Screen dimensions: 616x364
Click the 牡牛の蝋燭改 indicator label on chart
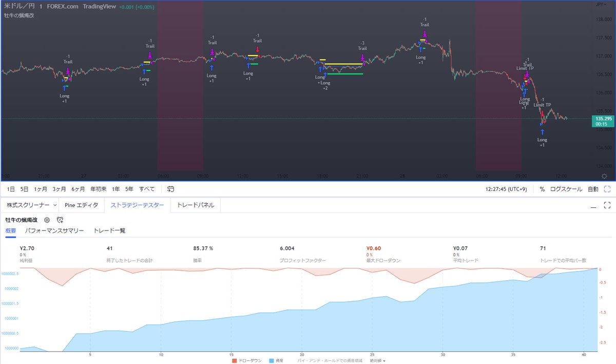click(18, 15)
